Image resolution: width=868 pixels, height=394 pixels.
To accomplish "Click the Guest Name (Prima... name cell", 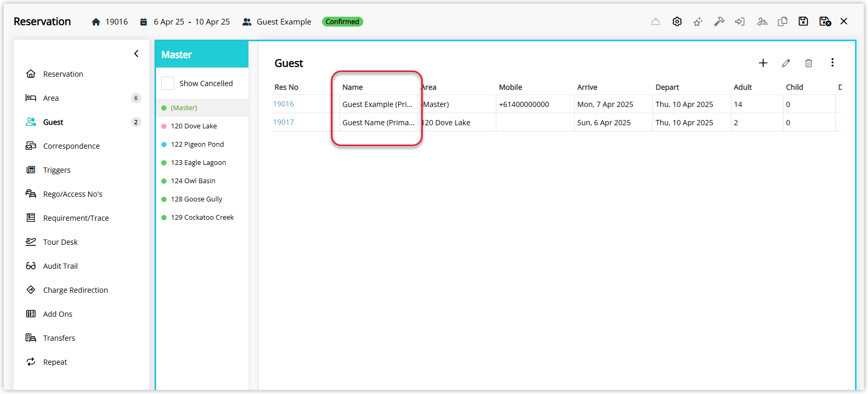I will (x=378, y=123).
